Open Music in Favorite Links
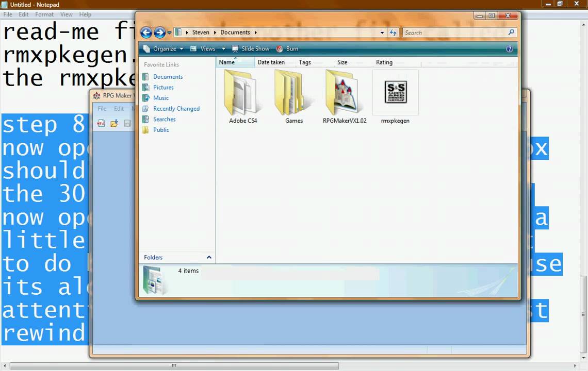The height and width of the screenshot is (371, 588). point(161,98)
